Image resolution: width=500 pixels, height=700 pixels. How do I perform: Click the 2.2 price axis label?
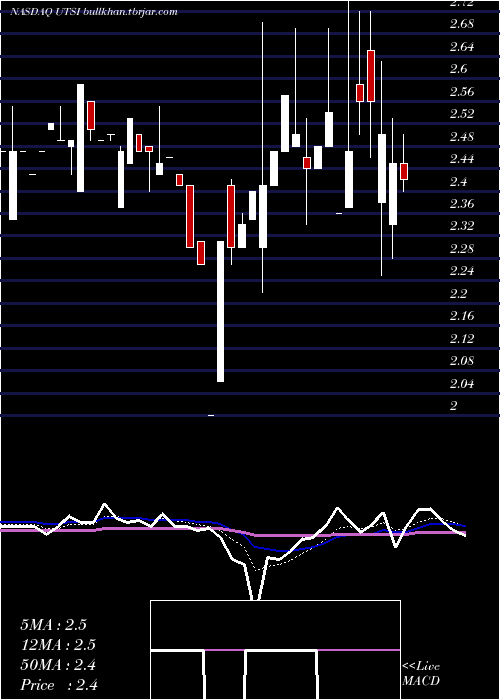(x=458, y=294)
